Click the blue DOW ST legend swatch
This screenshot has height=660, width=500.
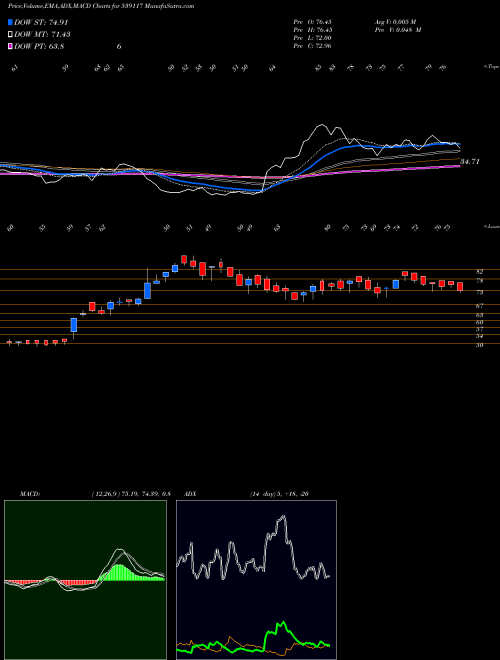click(11, 23)
